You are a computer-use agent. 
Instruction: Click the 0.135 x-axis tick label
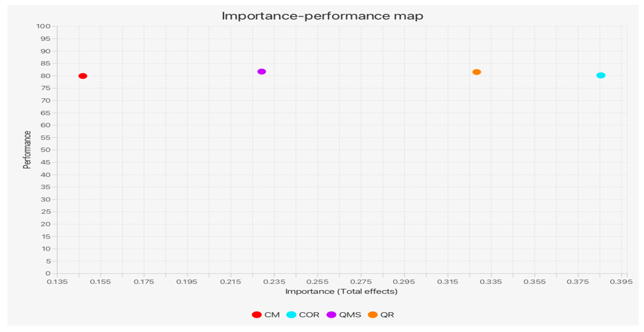pyautogui.click(x=57, y=282)
